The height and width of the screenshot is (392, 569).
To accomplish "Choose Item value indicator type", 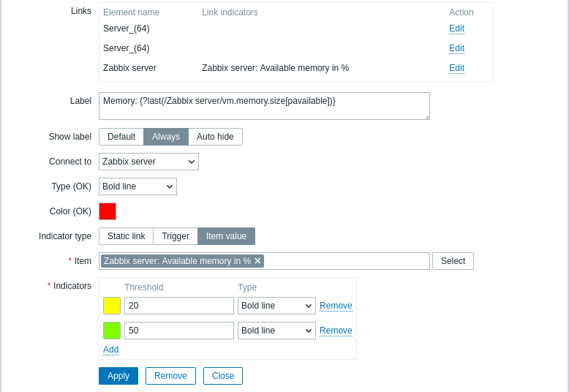I will click(x=226, y=236).
